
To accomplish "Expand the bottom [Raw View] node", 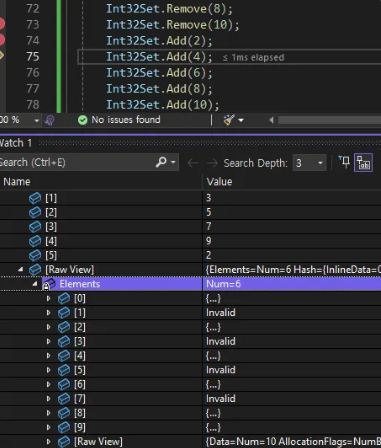I will pyautogui.click(x=49, y=442).
